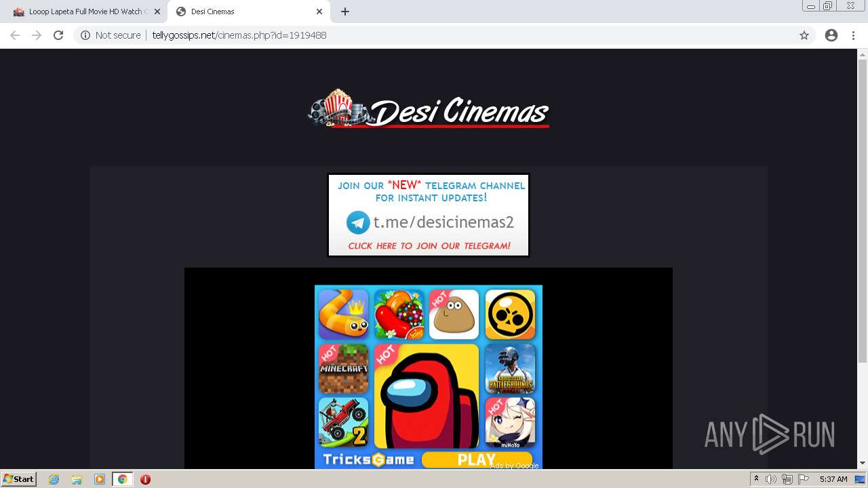Click the 5:37 AM taskbar clock
The width and height of the screenshot is (868, 488).
833,479
